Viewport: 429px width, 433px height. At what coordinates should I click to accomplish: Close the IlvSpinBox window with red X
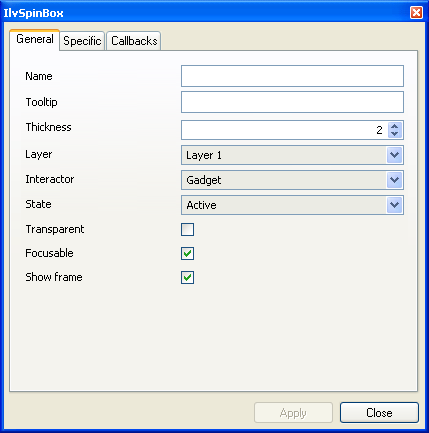(416, 13)
